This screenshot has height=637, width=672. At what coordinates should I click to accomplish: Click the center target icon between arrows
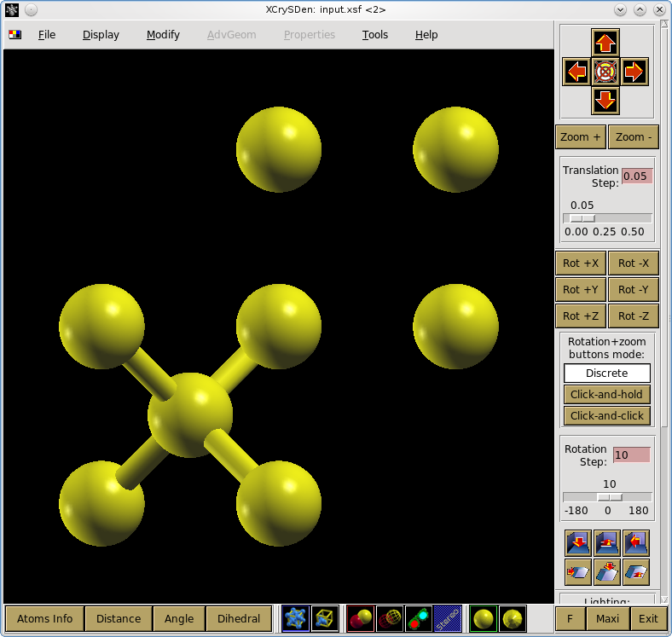click(605, 72)
